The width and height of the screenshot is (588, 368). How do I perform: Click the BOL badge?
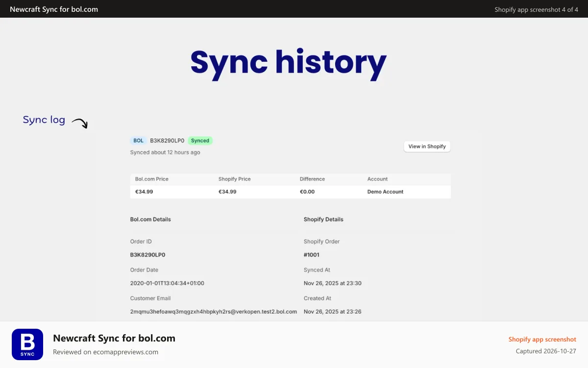(139, 140)
